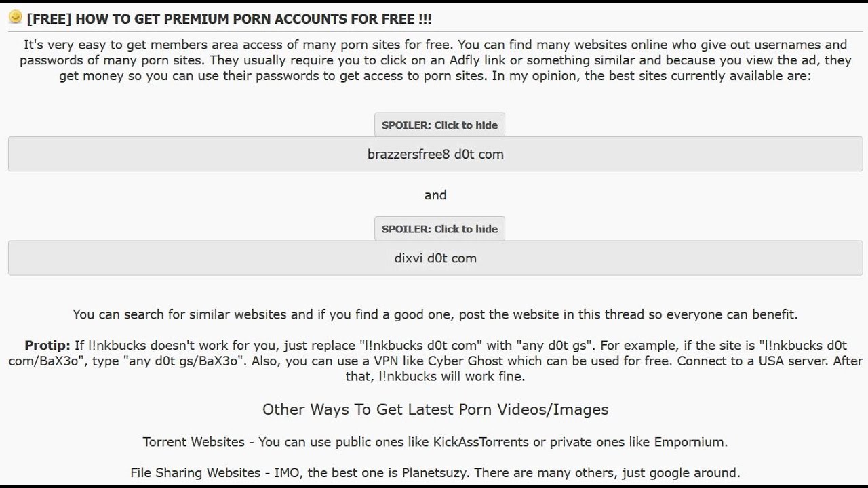This screenshot has width=868, height=488.
Task: Click the dixvi spoiler content box
Action: [435, 258]
